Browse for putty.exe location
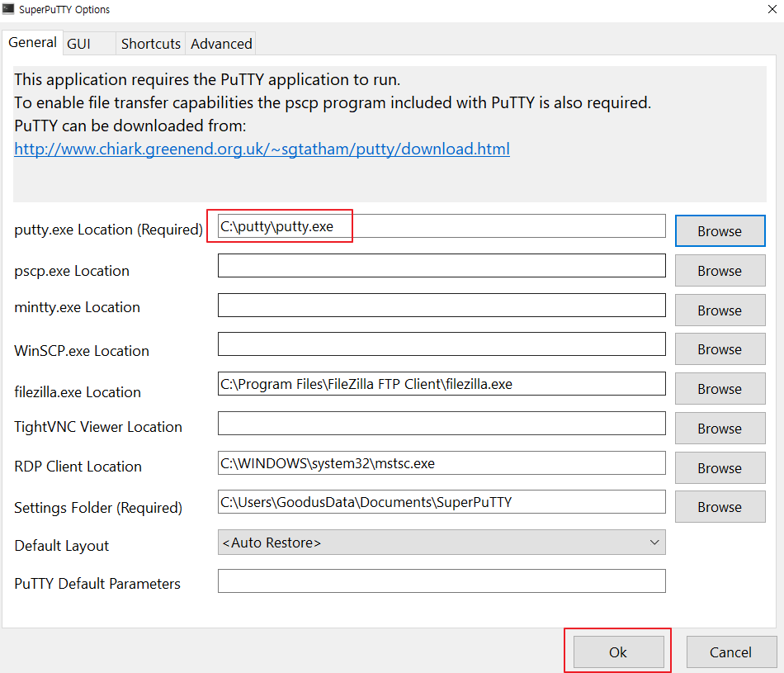 (720, 230)
